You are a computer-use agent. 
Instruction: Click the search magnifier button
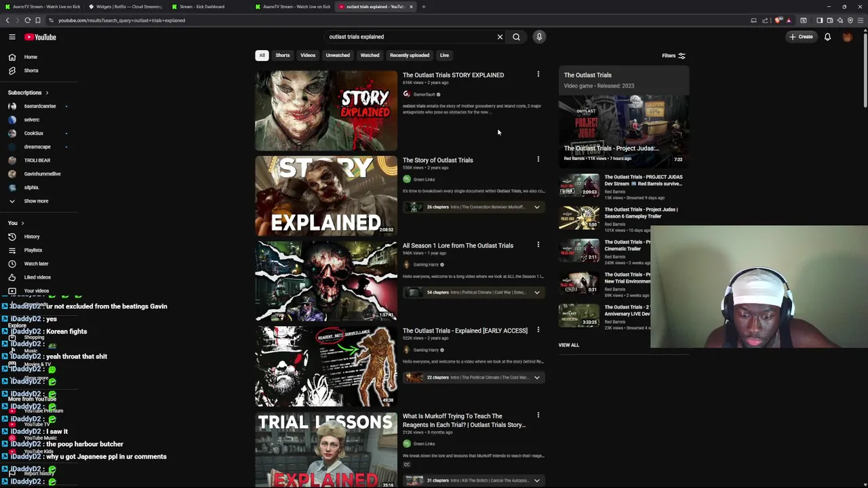point(516,37)
